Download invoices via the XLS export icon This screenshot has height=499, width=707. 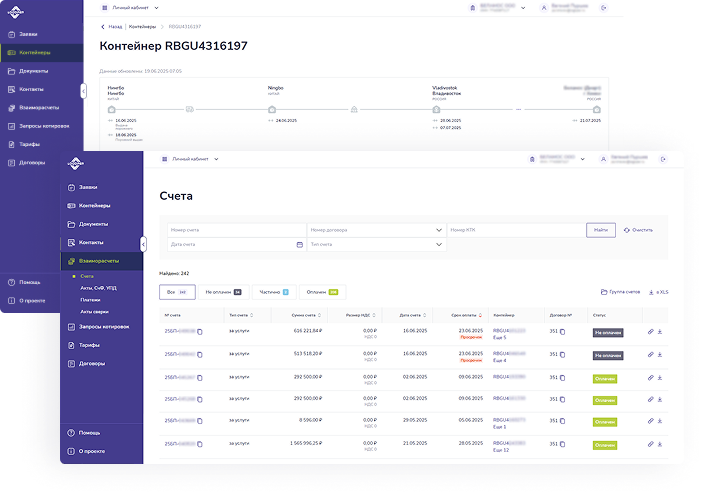[658, 292]
